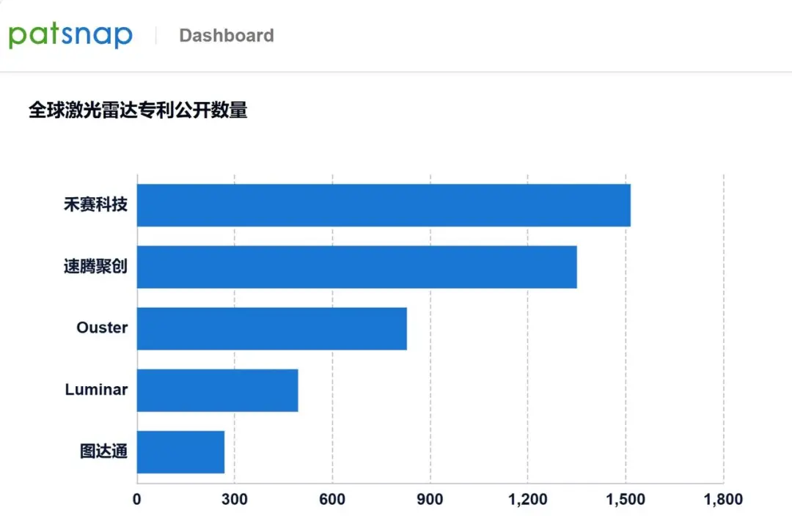Click the Ouster bar
The image size is (792, 532).
pyautogui.click(x=272, y=328)
